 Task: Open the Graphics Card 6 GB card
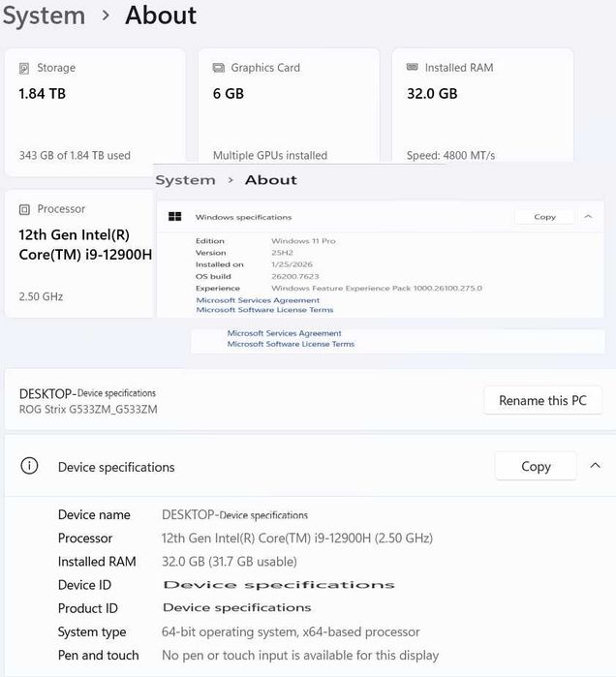coord(289,106)
